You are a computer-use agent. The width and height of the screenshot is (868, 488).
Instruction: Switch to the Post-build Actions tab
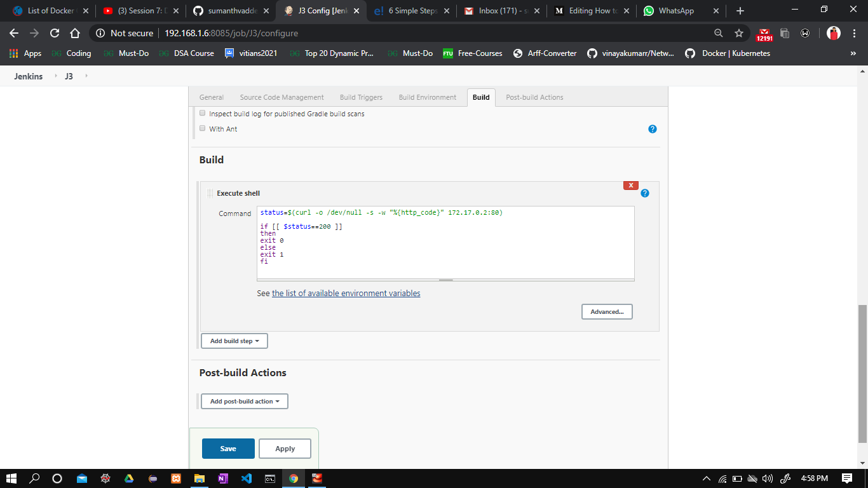534,97
